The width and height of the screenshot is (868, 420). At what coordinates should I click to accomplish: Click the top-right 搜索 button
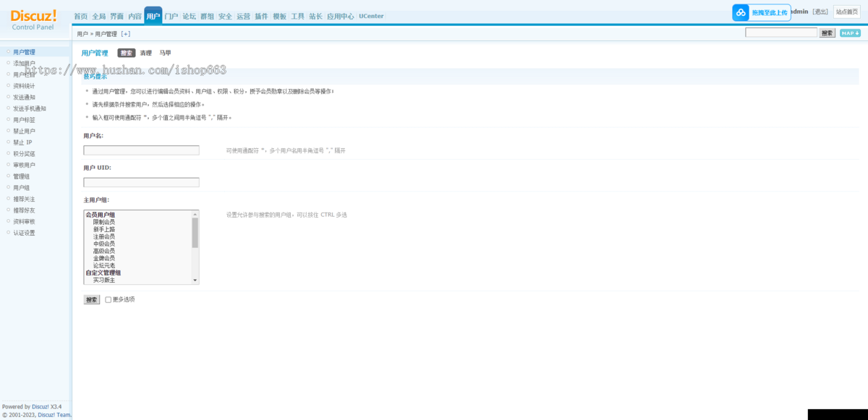coord(827,33)
